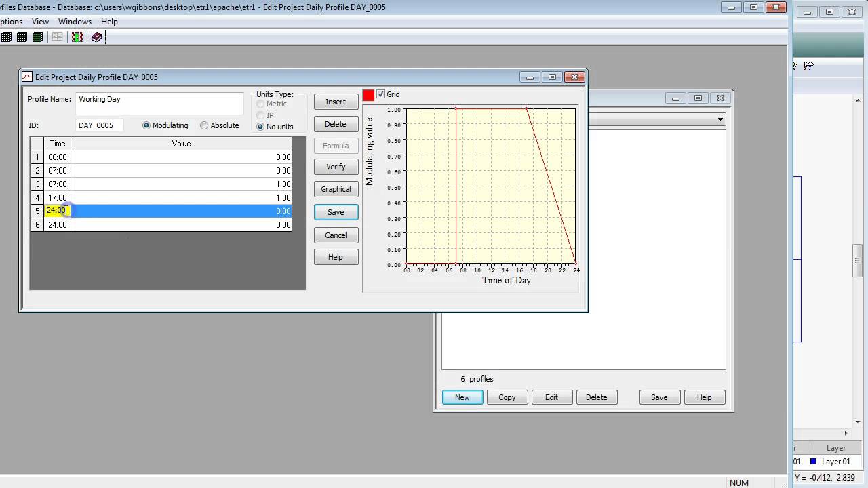The image size is (868, 488).
Task: Click the Verify button
Action: (x=336, y=167)
